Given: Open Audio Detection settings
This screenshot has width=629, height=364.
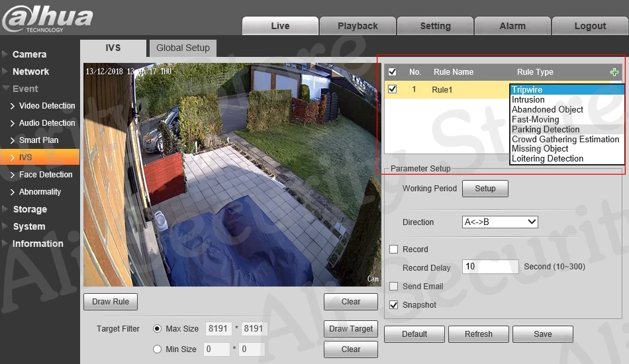Looking at the screenshot, I should coord(47,123).
